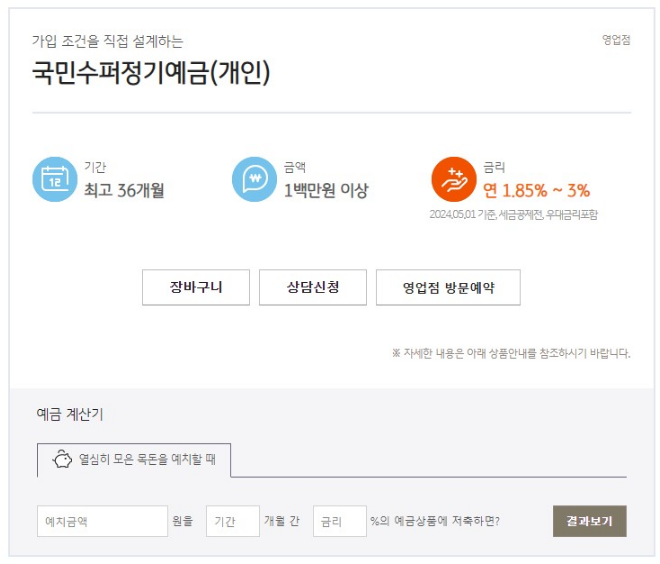The image size is (660, 564).
Task: Click the 1백만원 이상 amount text
Action: coord(326,190)
